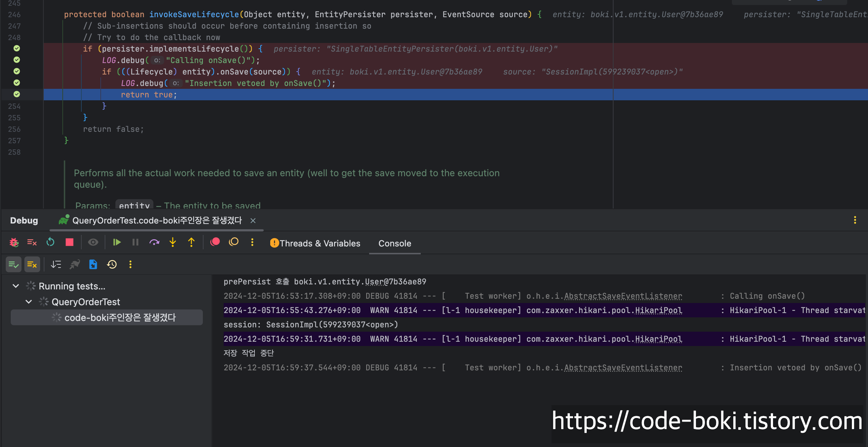Switch to the Console tab
The width and height of the screenshot is (868, 447).
pos(395,244)
